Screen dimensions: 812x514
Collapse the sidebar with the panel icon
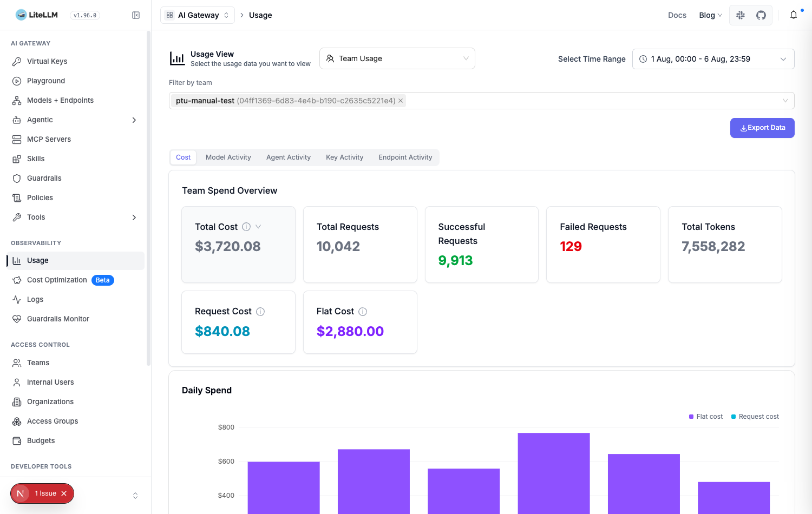(x=136, y=15)
